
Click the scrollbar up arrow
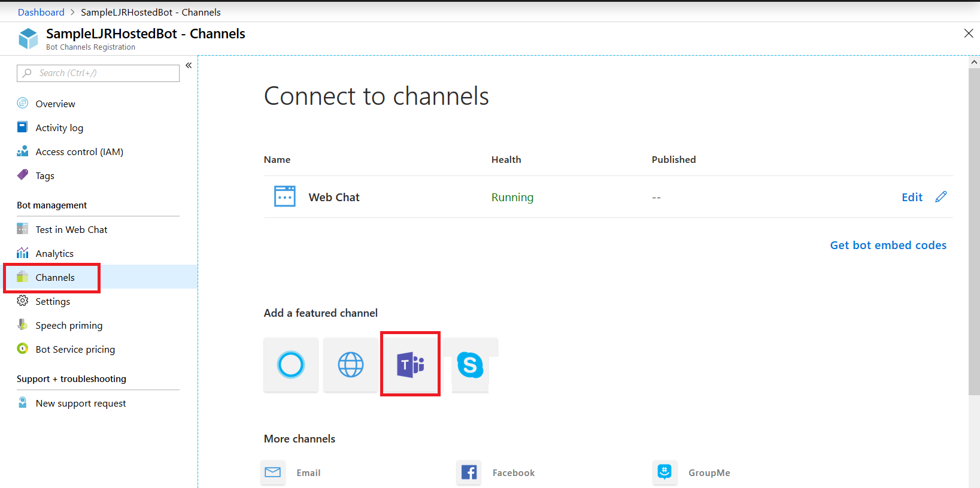(x=974, y=62)
